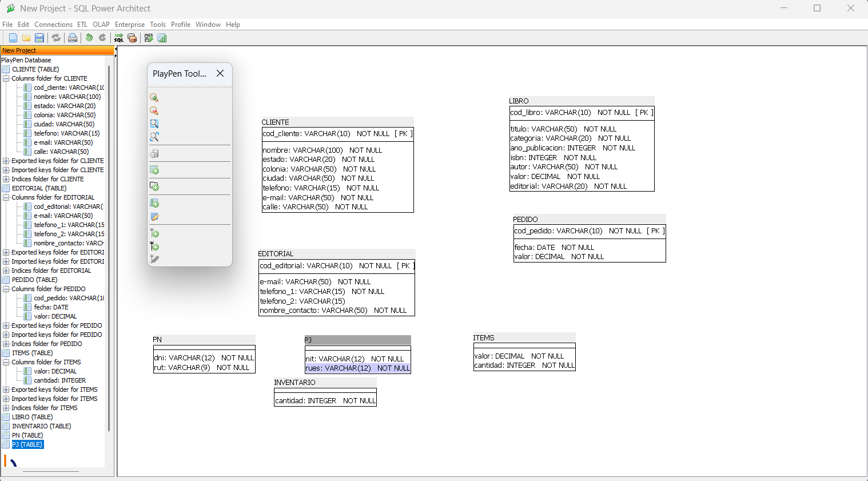This screenshot has width=868, height=481.
Task: Collapse Columns folder for CLIENTE
Action: tap(6, 78)
